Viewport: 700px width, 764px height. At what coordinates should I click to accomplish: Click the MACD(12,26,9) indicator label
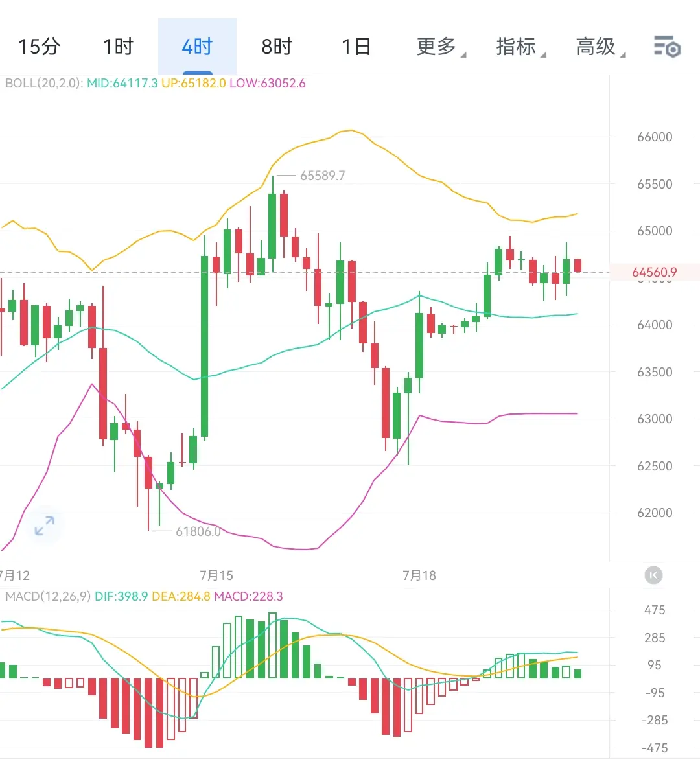[x=48, y=596]
